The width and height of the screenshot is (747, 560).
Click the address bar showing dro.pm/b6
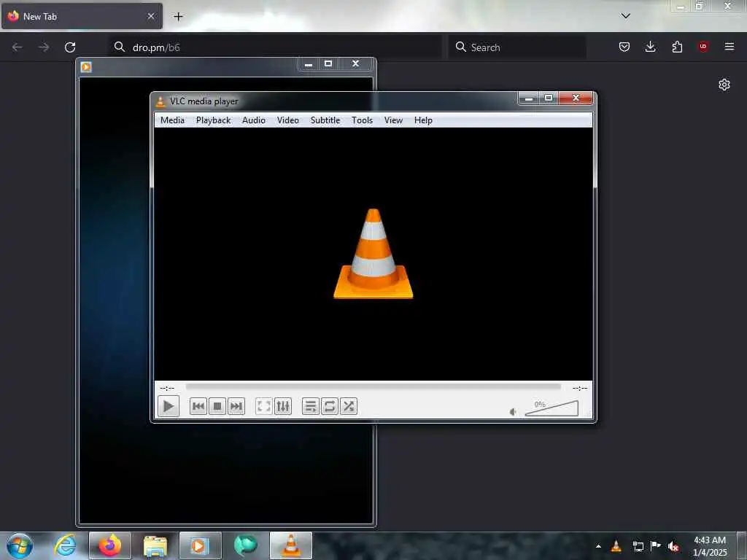tap(275, 47)
